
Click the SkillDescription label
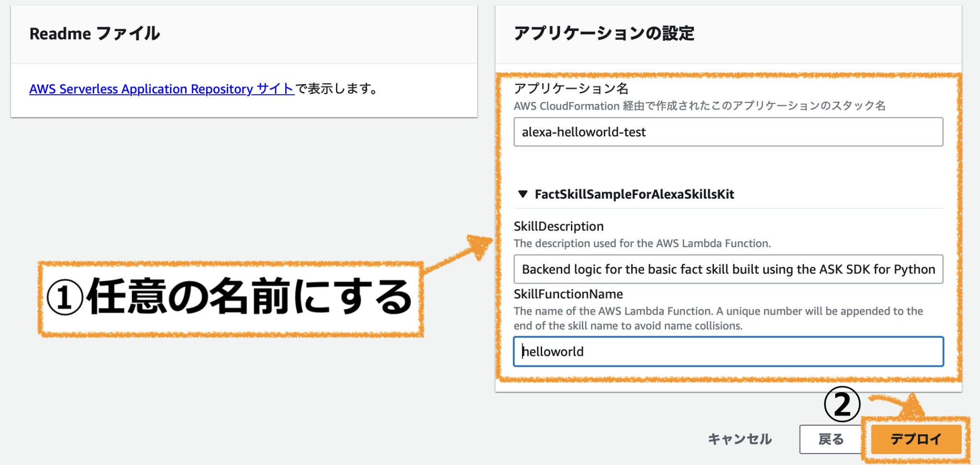click(x=558, y=226)
